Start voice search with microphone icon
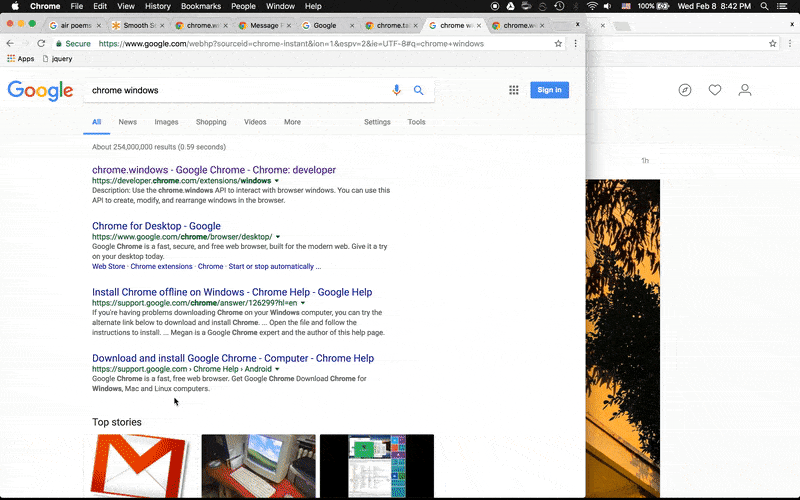This screenshot has height=500, width=800. coord(396,90)
